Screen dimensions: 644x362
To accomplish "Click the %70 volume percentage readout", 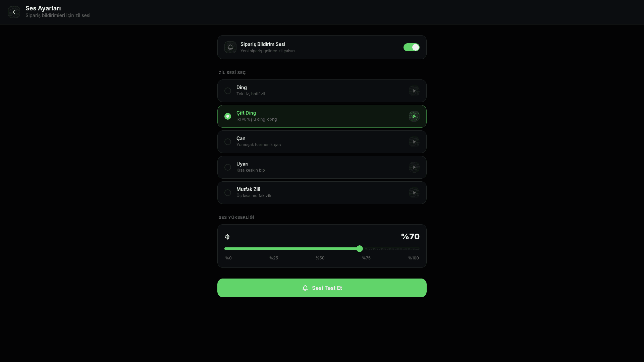I will click(410, 237).
